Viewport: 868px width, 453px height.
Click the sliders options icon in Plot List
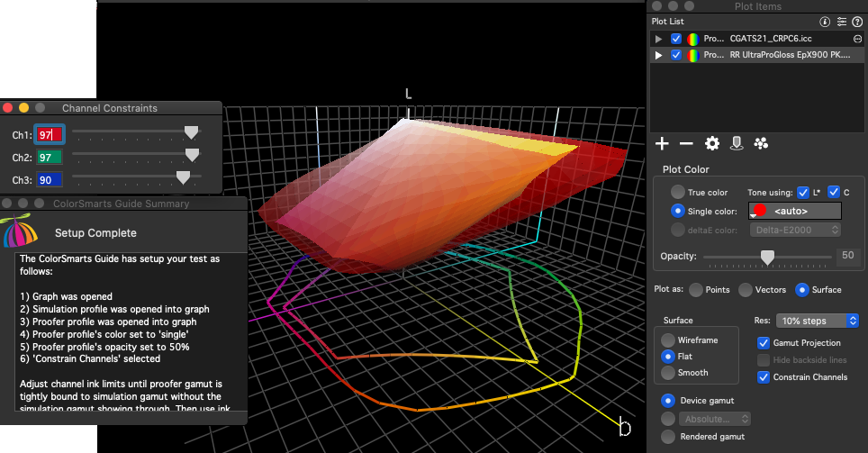[x=840, y=22]
